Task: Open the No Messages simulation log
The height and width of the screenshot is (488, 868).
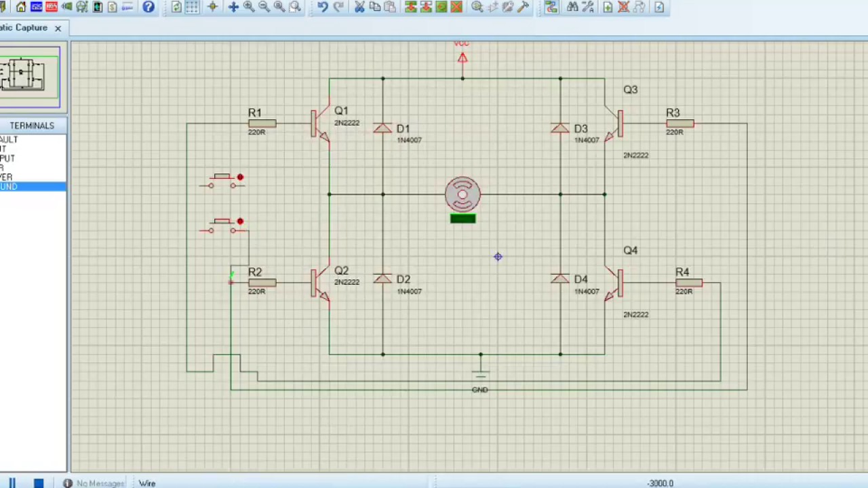Action: 94,483
